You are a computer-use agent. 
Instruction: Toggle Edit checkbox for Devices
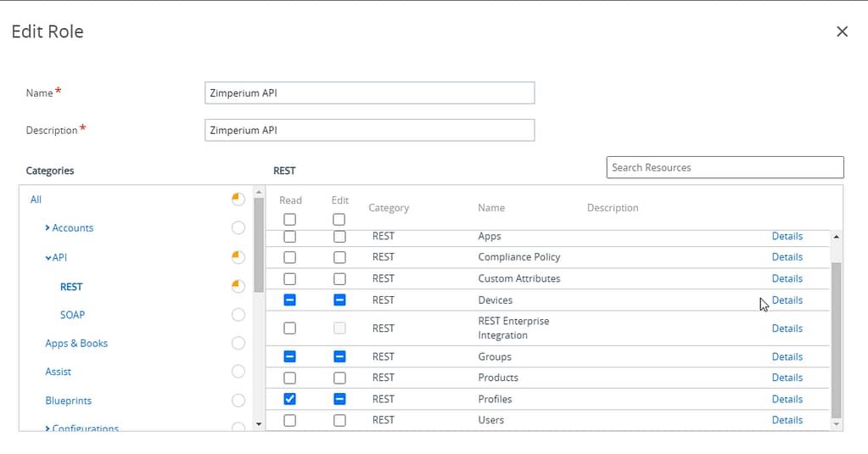tap(339, 300)
